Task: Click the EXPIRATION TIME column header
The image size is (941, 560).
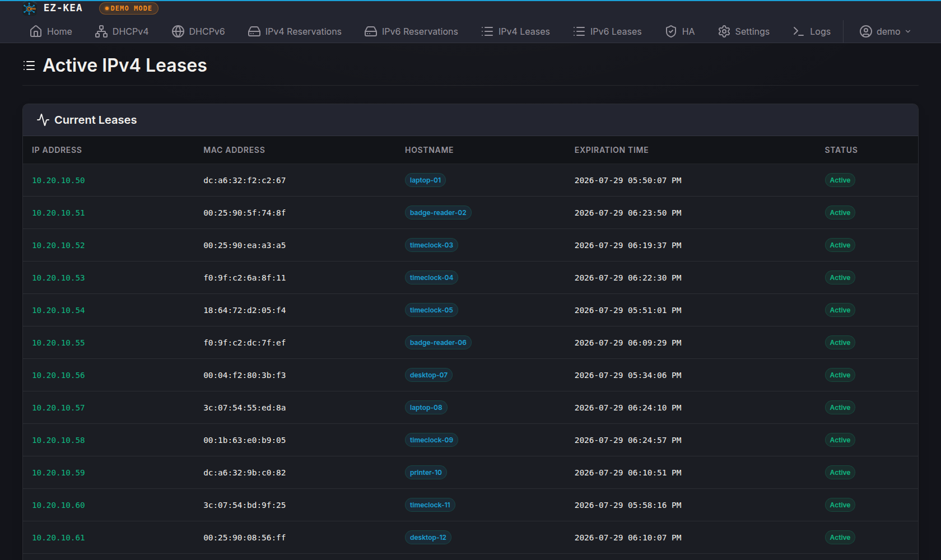Action: [611, 150]
